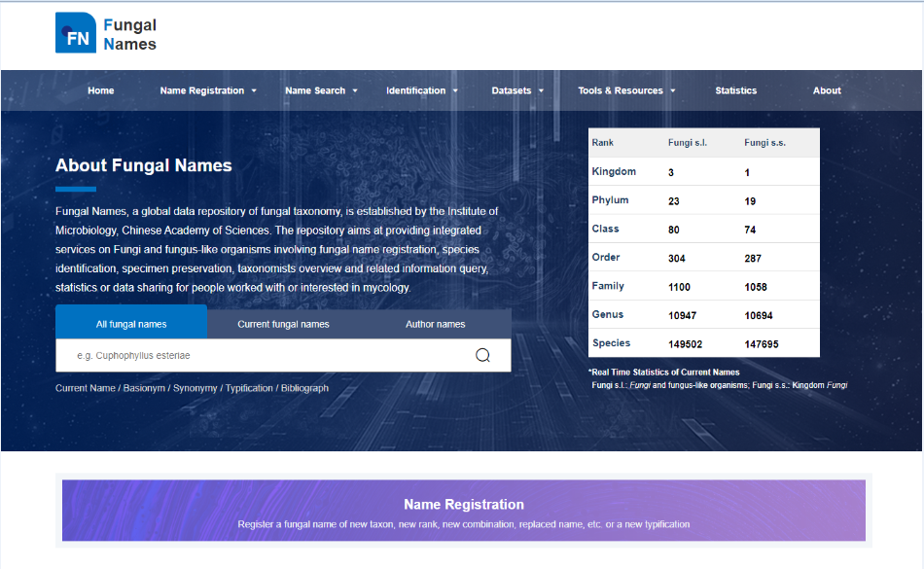Click the Fungi s.l. column header
The height and width of the screenshot is (569, 924).
point(687,143)
